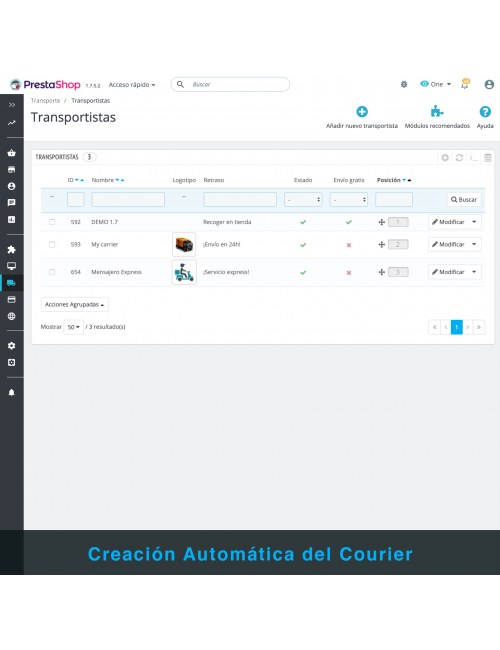The width and height of the screenshot is (500, 650).
Task: Click the PrestaShop logo
Action: 45,85
